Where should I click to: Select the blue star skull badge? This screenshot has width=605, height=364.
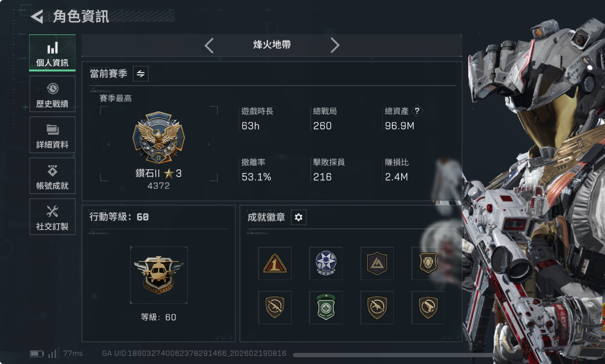[x=326, y=263]
